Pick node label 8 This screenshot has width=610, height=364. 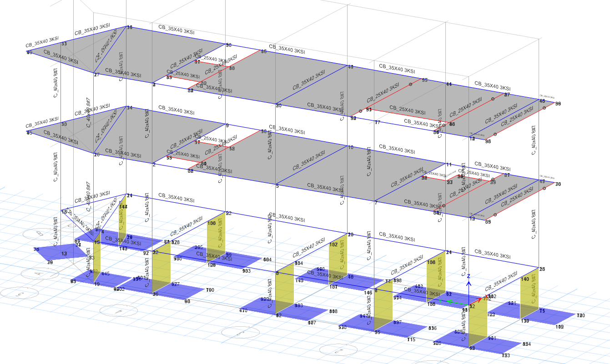point(277,273)
